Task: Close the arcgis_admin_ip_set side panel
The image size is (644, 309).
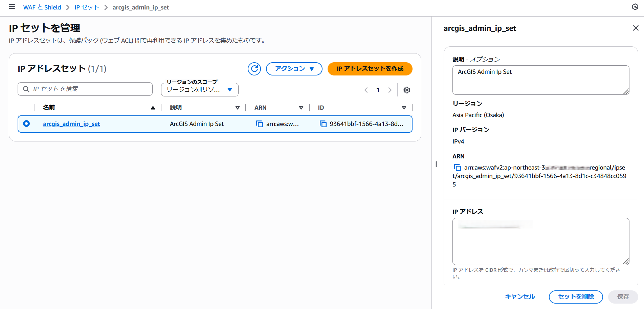Action: pos(636,28)
